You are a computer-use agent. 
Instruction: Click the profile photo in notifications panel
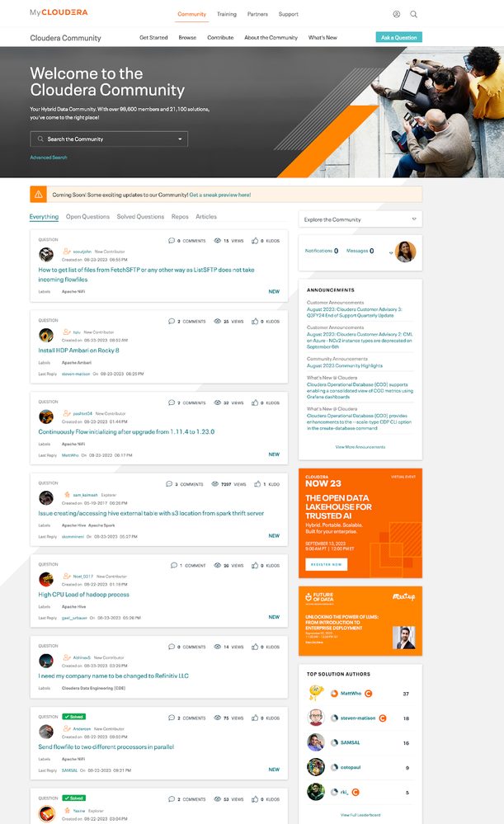point(406,252)
